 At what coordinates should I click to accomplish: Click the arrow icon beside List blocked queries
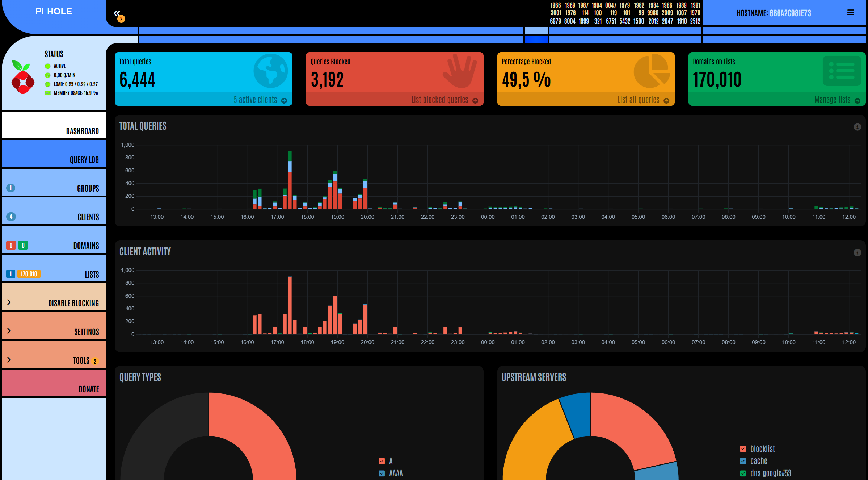coord(475,101)
